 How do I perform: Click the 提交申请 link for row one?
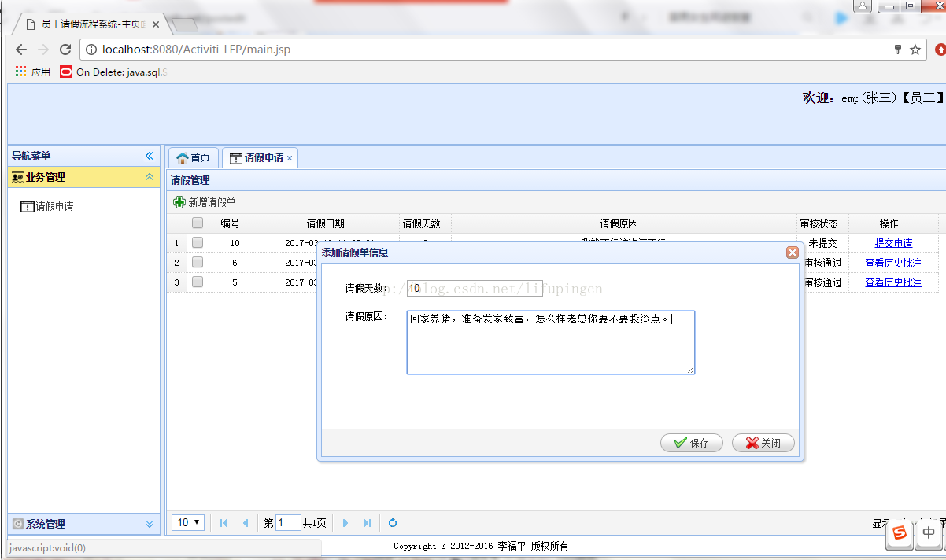pyautogui.click(x=893, y=243)
